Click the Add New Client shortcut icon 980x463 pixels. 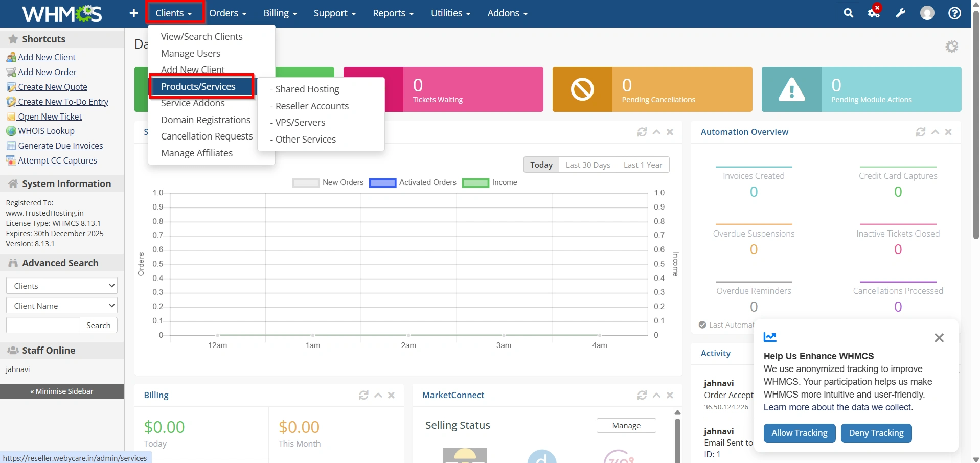coord(11,57)
